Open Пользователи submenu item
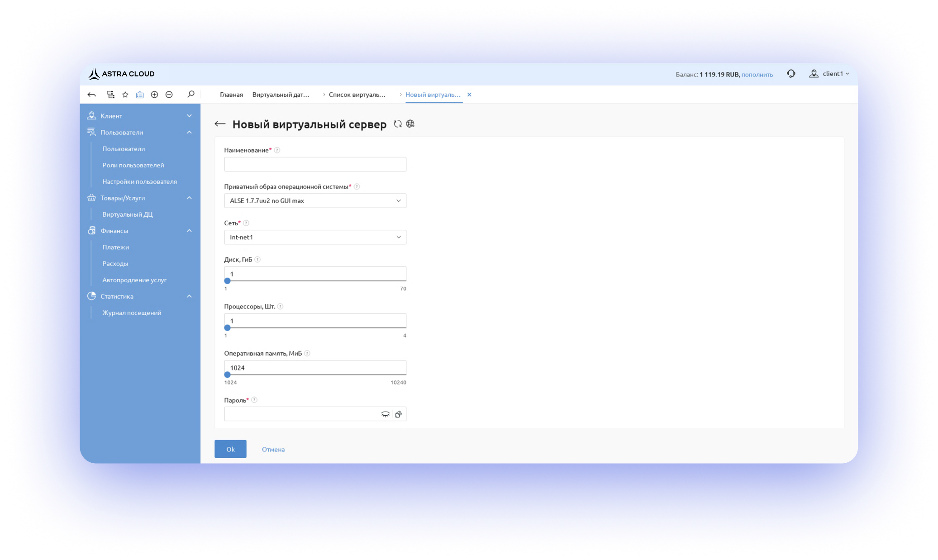 click(x=124, y=149)
